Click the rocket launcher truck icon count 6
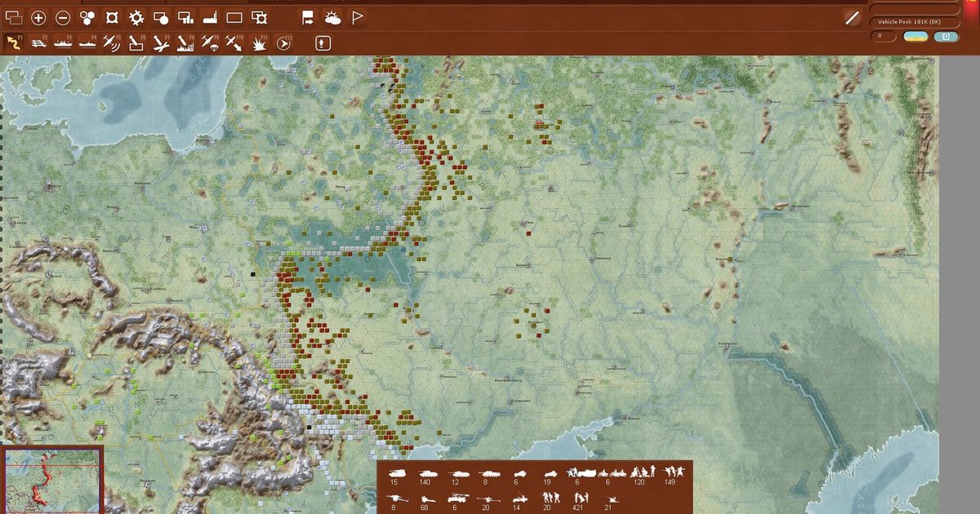Viewport: 980px width, 514px height. 458,498
